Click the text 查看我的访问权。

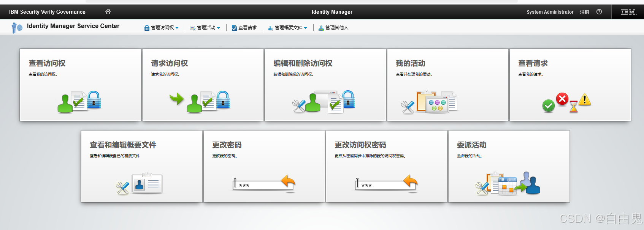tap(43, 74)
